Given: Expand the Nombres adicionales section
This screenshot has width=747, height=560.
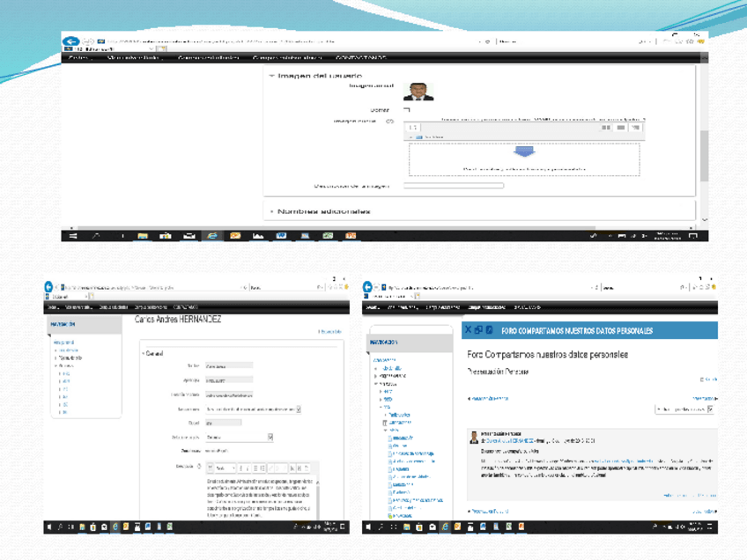Looking at the screenshot, I should (x=271, y=211).
